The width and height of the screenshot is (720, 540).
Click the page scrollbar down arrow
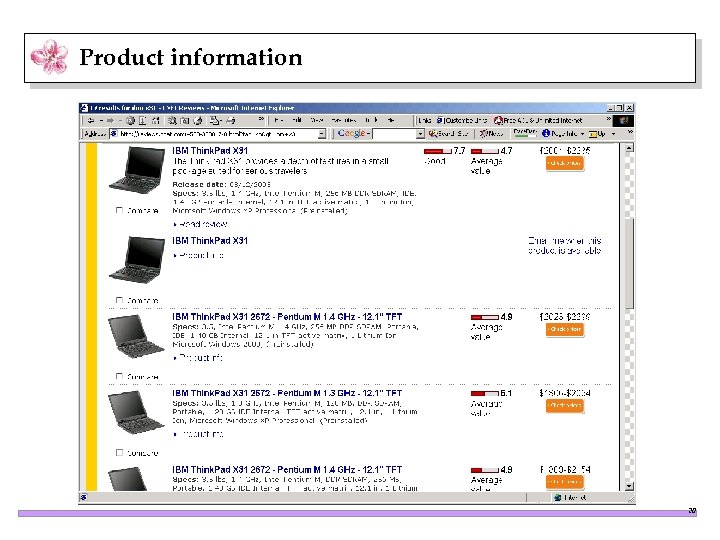[629, 486]
